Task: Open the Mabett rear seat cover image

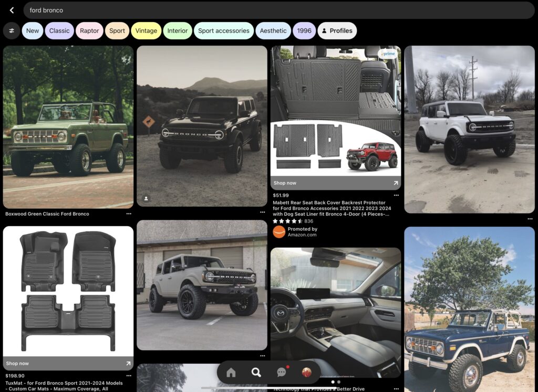Action: (x=336, y=111)
